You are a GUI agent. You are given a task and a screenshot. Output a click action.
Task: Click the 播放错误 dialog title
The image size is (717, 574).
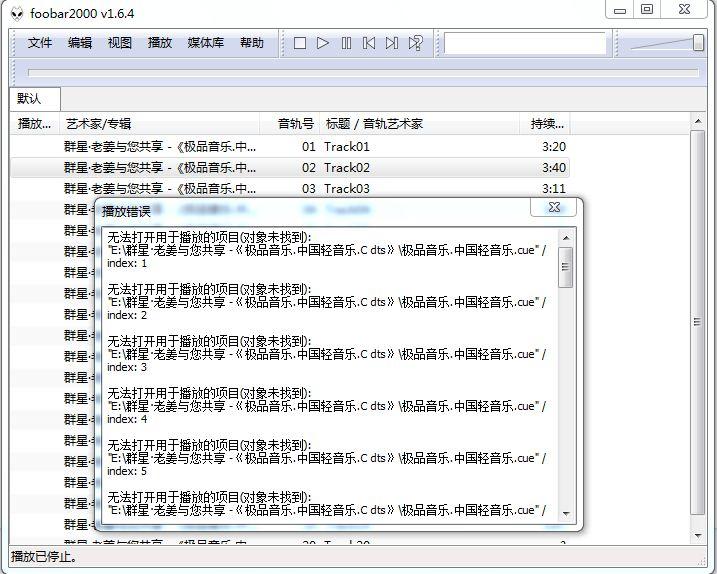[x=126, y=211]
